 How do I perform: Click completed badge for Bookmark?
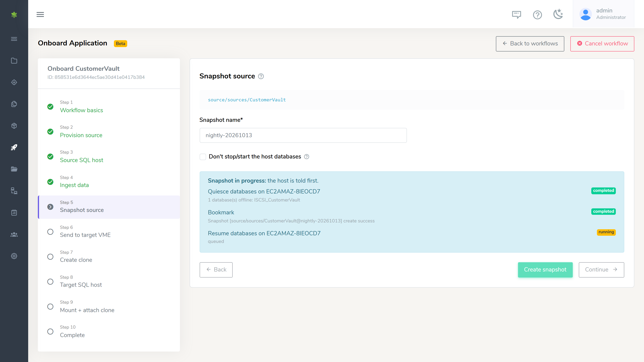(x=603, y=212)
